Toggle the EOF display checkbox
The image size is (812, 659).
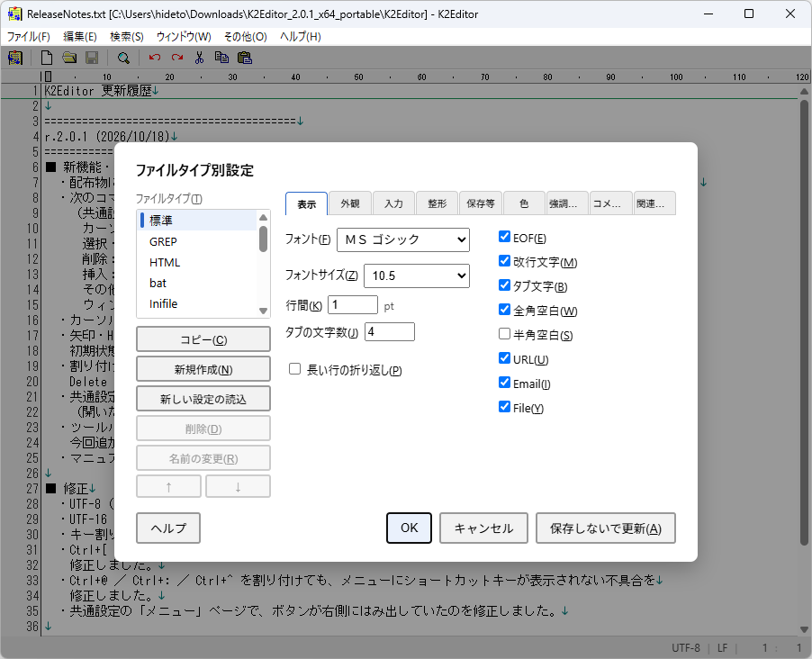point(504,237)
